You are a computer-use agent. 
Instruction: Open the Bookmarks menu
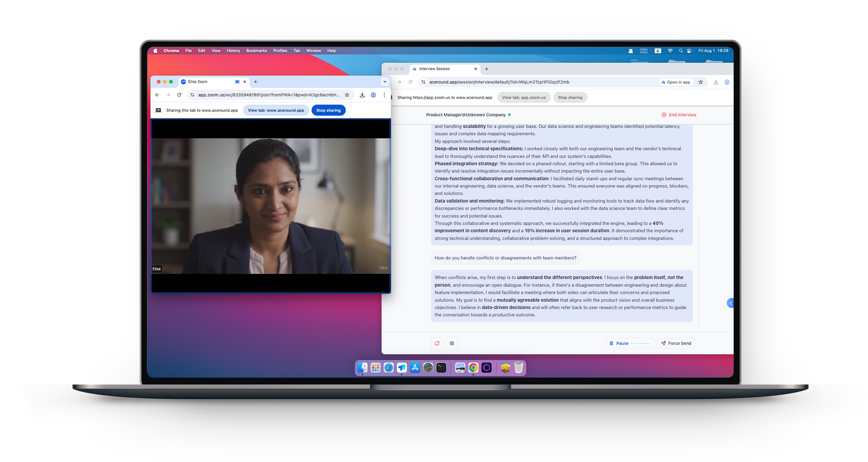click(256, 51)
